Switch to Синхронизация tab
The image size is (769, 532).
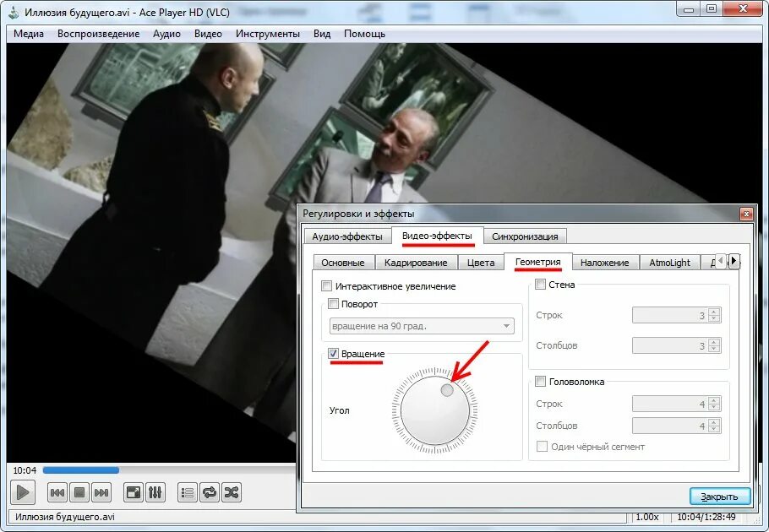(525, 236)
